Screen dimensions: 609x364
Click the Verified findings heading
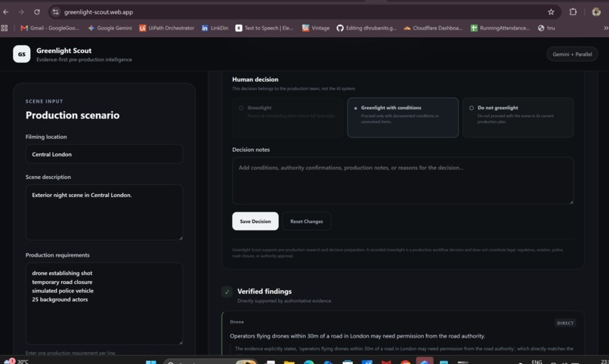pyautogui.click(x=264, y=291)
